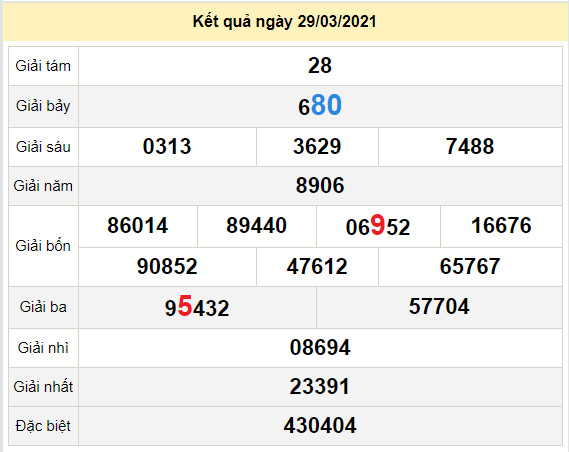This screenshot has width=569, height=452.
Task: Click the Giải ba number 57704
Action: [439, 306]
